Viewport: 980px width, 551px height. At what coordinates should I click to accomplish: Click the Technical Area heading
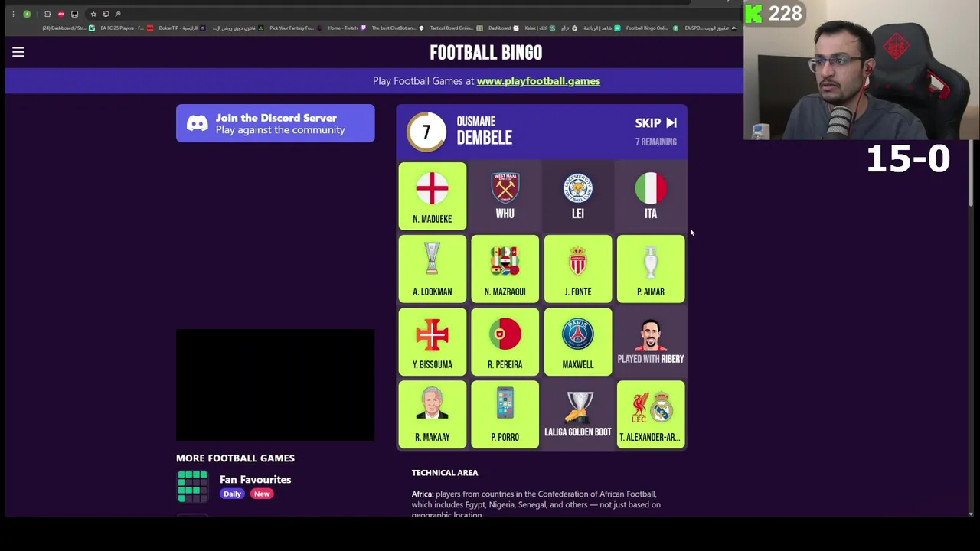[445, 473]
